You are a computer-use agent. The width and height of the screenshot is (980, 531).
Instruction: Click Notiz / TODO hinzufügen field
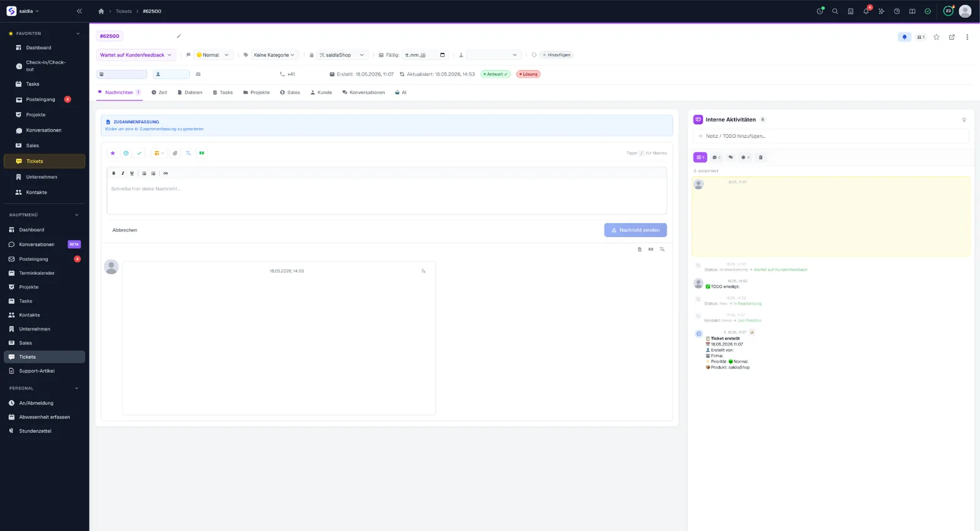pyautogui.click(x=831, y=136)
